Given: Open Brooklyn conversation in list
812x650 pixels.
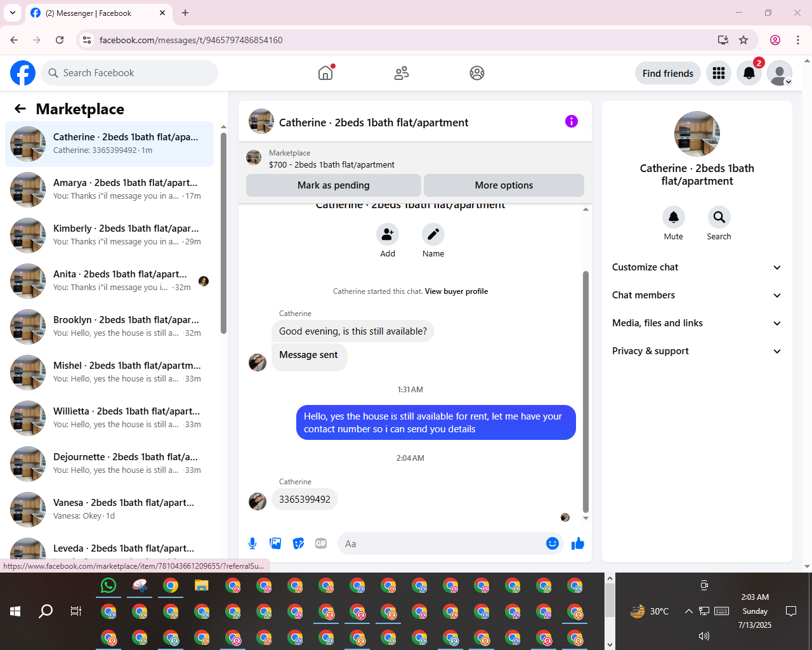Looking at the screenshot, I should click(x=109, y=327).
